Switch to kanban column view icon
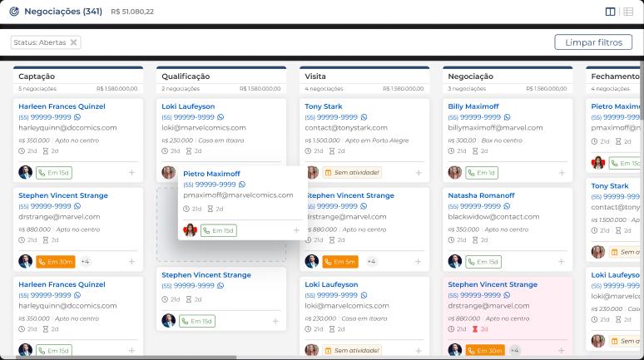644x360 pixels. coord(611,12)
